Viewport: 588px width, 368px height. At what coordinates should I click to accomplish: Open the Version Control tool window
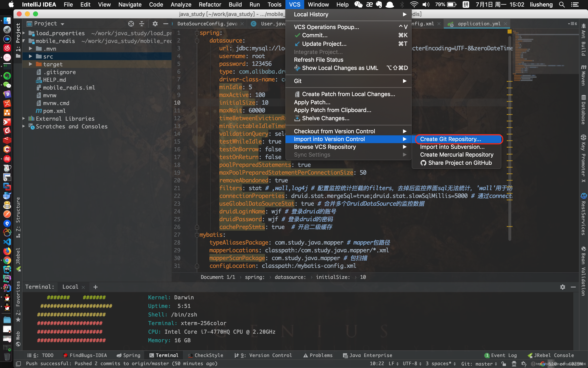coord(263,355)
